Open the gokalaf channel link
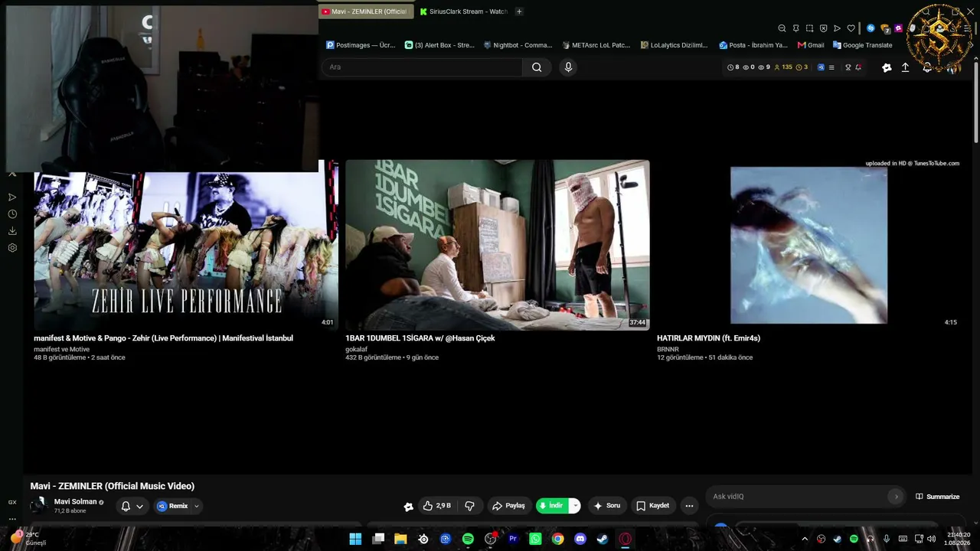The height and width of the screenshot is (551, 980). pos(356,350)
